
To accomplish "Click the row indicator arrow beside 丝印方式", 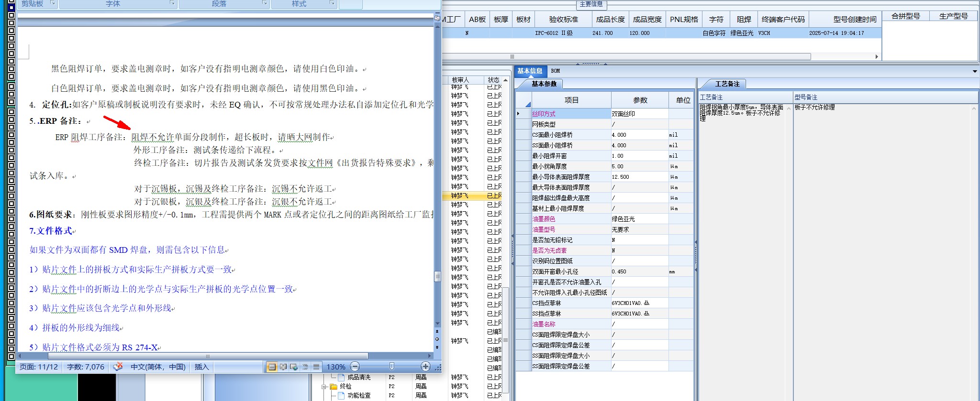I will [518, 114].
